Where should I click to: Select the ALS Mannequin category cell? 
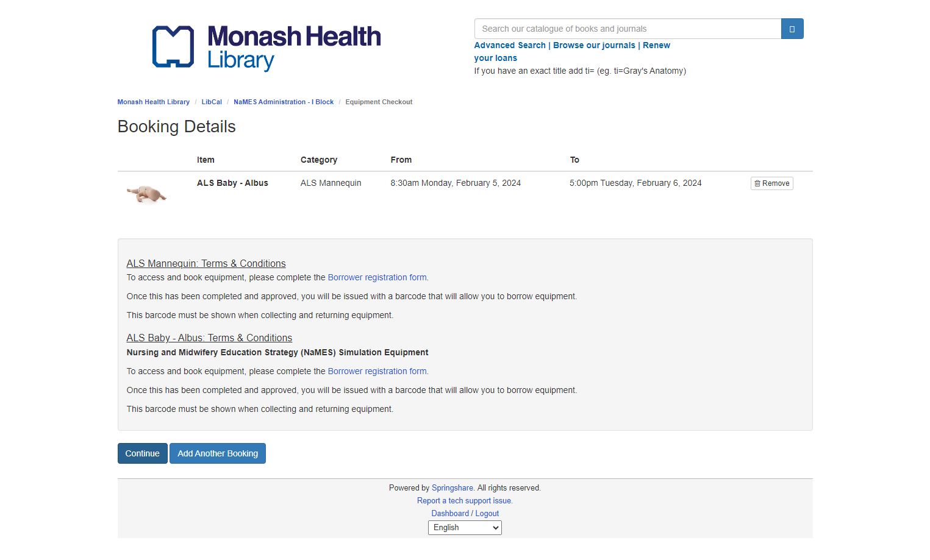[x=331, y=183]
